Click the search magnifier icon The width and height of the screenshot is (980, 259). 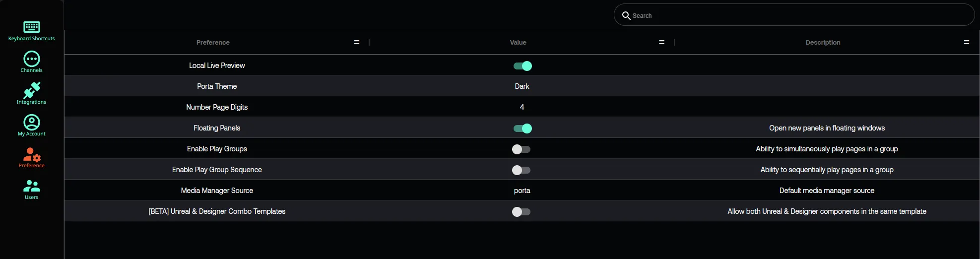(626, 15)
